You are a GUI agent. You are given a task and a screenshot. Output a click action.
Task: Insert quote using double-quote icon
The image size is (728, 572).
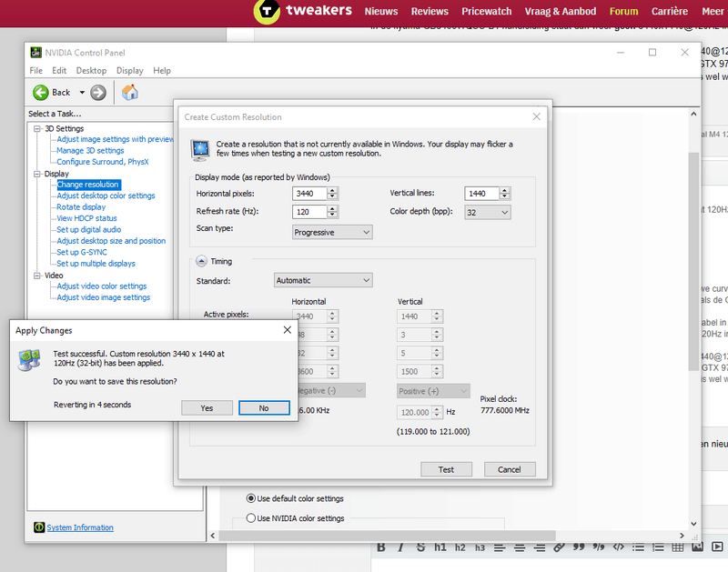tap(579, 547)
